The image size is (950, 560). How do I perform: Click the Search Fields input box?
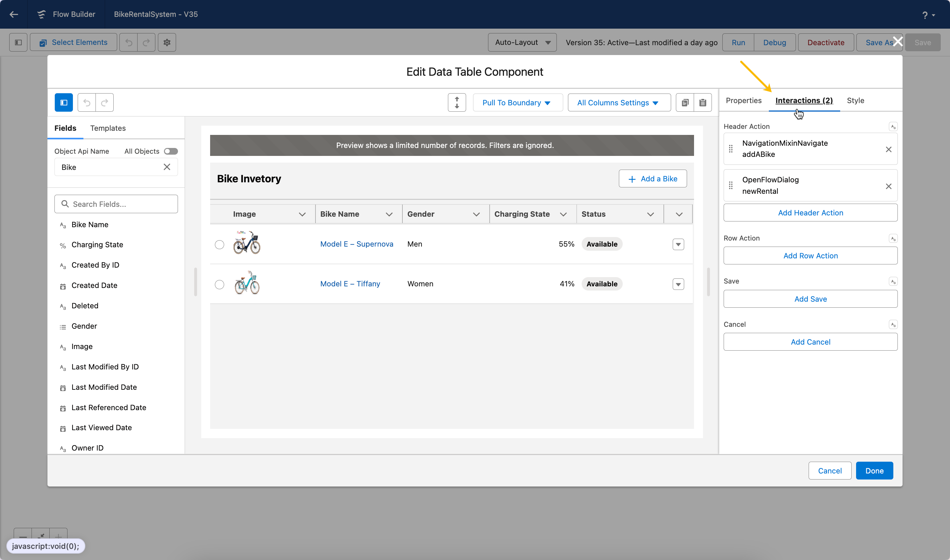(x=116, y=204)
